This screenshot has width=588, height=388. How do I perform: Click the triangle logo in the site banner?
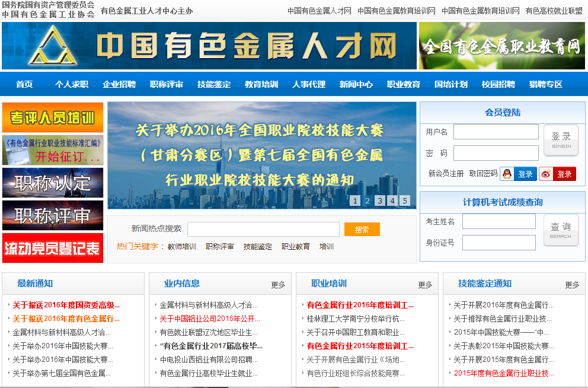coord(53,46)
